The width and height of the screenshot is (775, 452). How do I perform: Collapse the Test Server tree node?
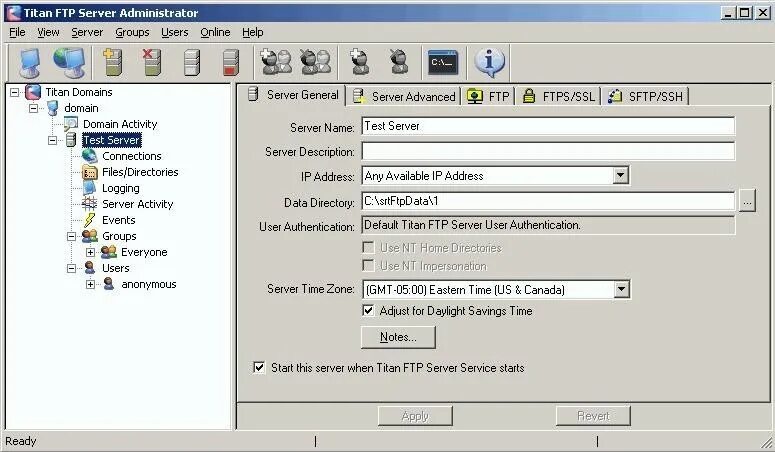point(52,140)
